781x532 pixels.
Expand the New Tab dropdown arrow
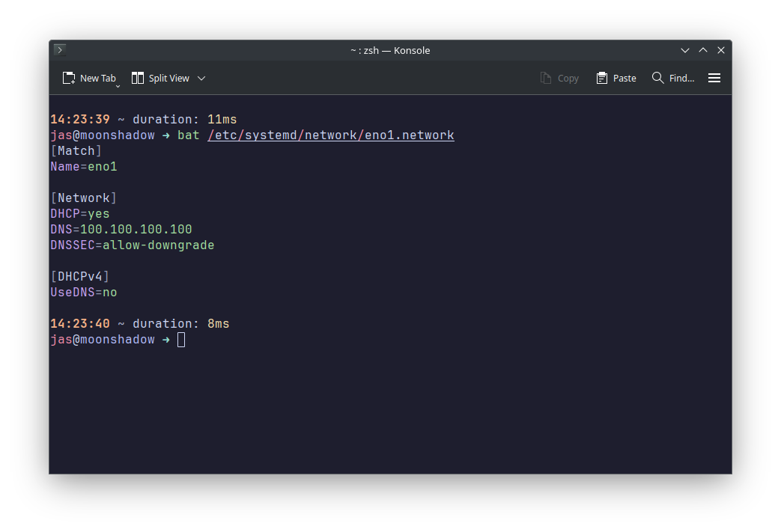[x=118, y=87]
